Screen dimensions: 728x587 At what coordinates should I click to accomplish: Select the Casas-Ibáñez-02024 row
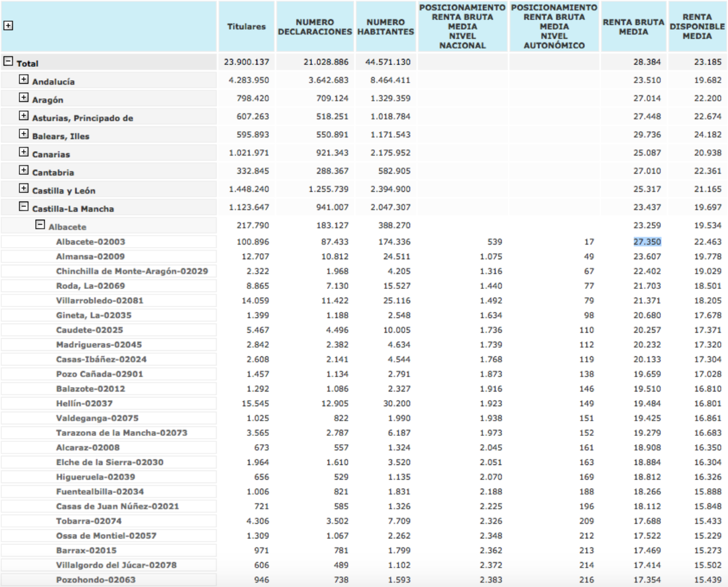109,359
